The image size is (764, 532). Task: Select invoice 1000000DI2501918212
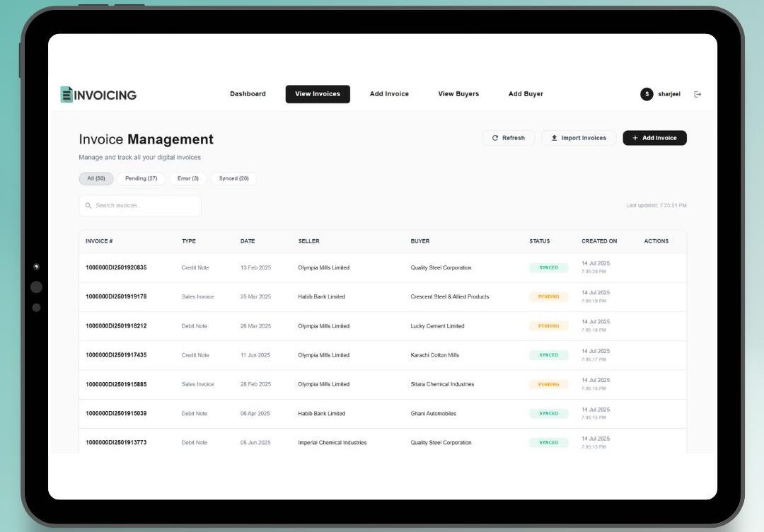116,326
